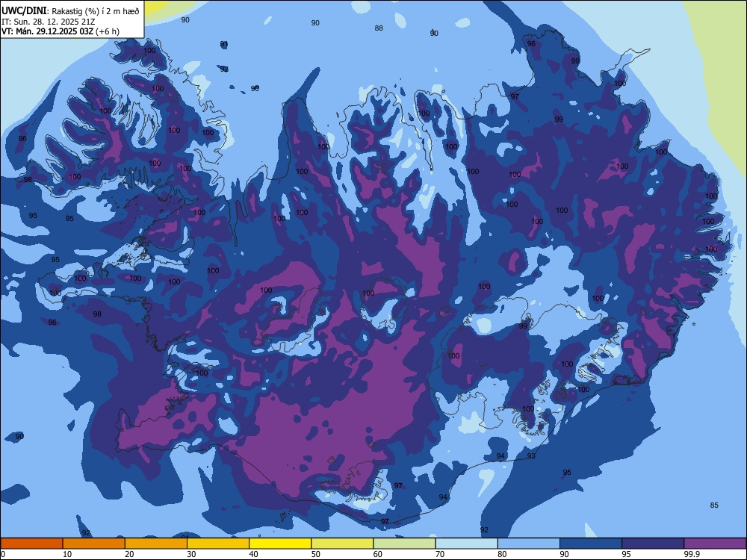Viewport: 747px width, 560px height.
Task: Click the amber 20–30 legend swatch
Action: coord(156,544)
